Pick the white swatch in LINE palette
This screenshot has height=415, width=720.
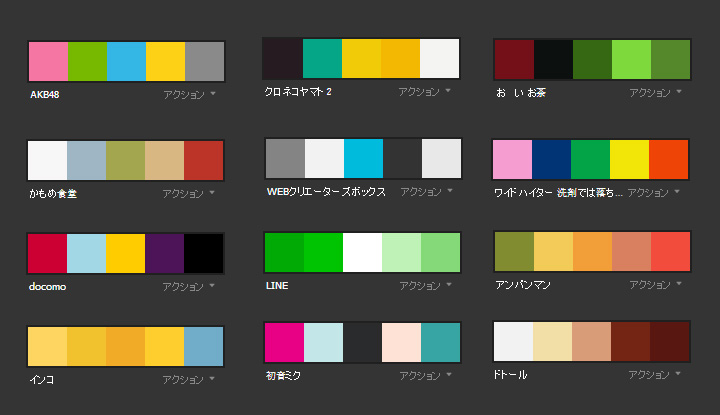tap(362, 252)
